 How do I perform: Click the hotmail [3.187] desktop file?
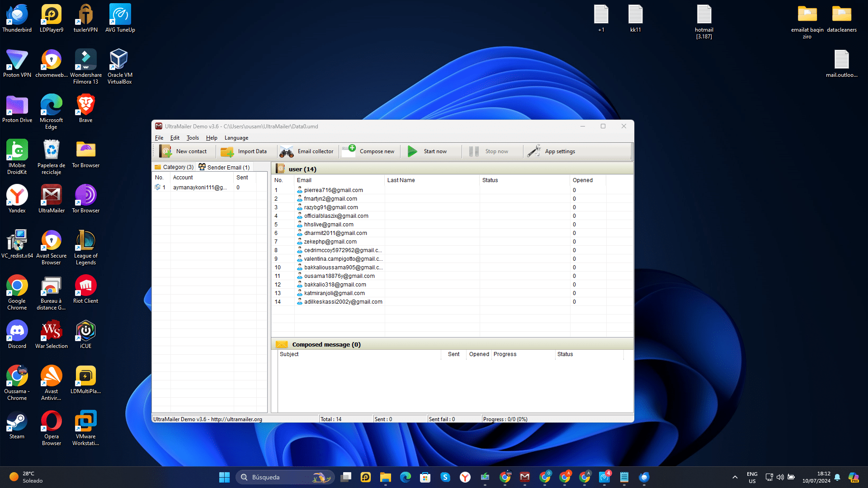704,22
